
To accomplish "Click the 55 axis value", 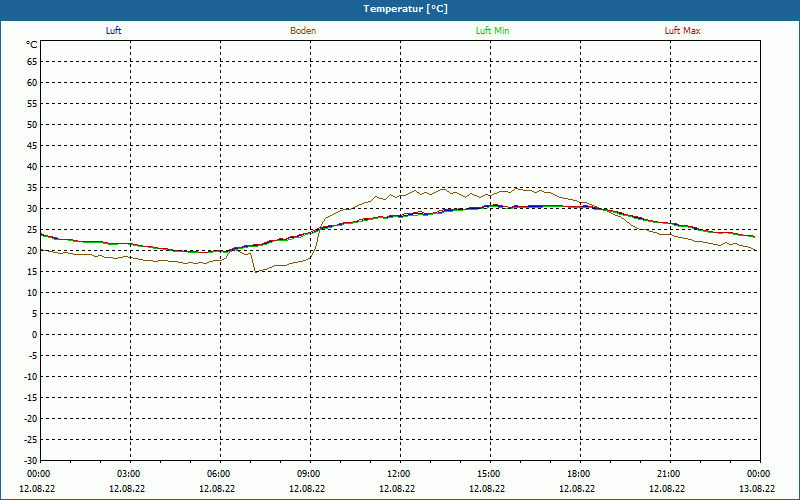I will pyautogui.click(x=32, y=104).
